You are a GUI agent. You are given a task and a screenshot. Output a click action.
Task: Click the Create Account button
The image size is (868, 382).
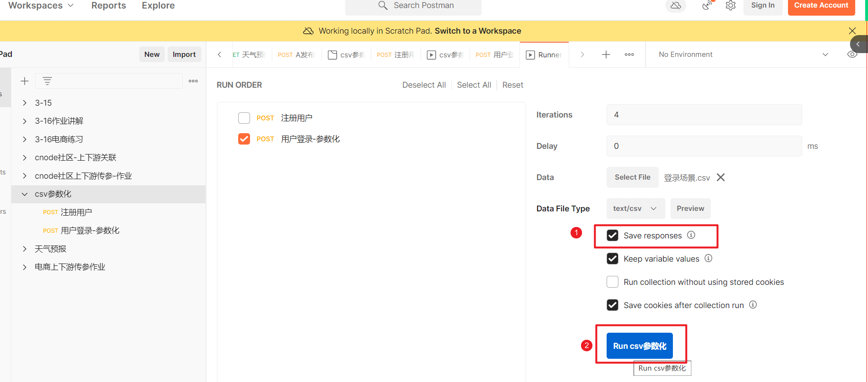(x=821, y=6)
